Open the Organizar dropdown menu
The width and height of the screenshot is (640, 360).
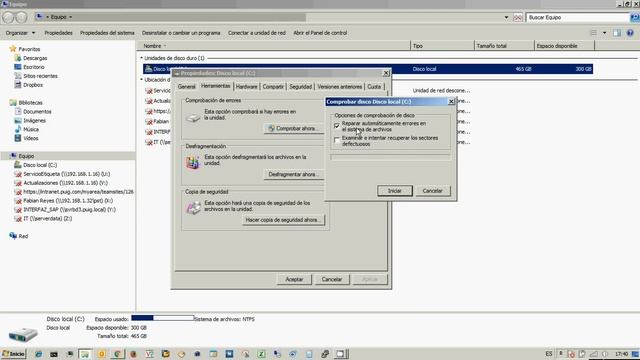(20, 33)
